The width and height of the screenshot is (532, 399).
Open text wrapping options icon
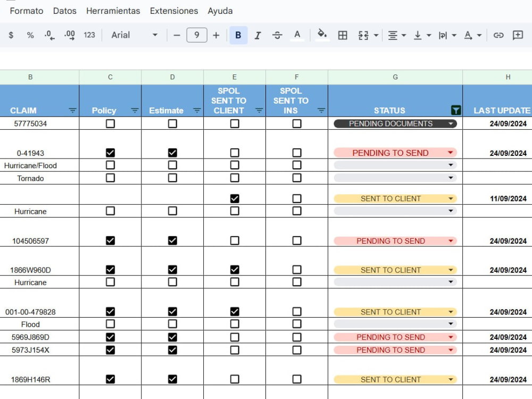[443, 35]
